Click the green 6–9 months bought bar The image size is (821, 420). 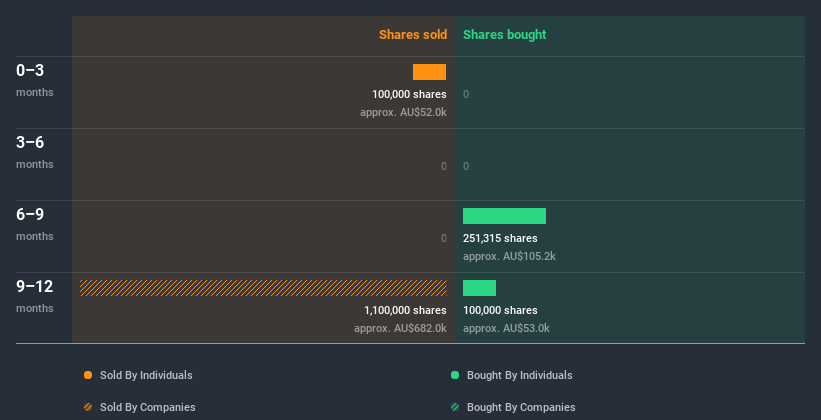pyautogui.click(x=504, y=216)
